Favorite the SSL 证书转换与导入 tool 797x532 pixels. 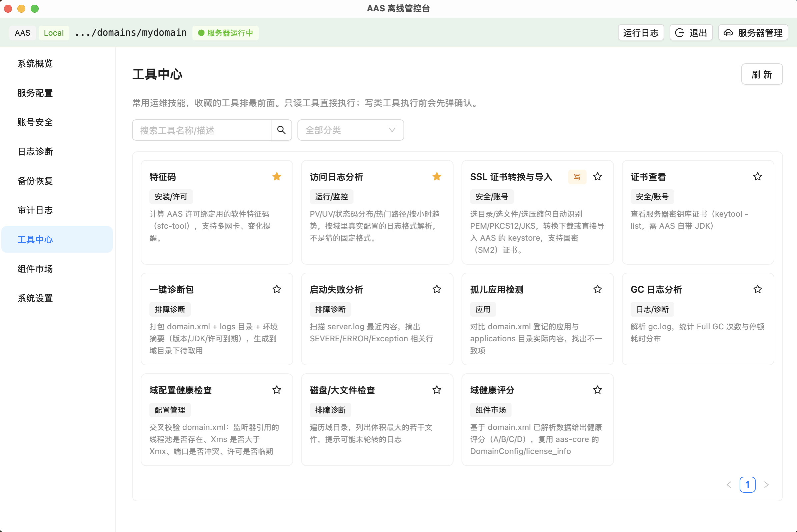tap(597, 177)
